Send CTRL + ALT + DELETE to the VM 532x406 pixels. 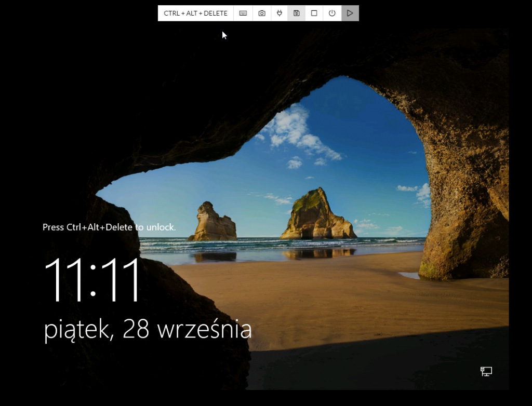pyautogui.click(x=195, y=13)
